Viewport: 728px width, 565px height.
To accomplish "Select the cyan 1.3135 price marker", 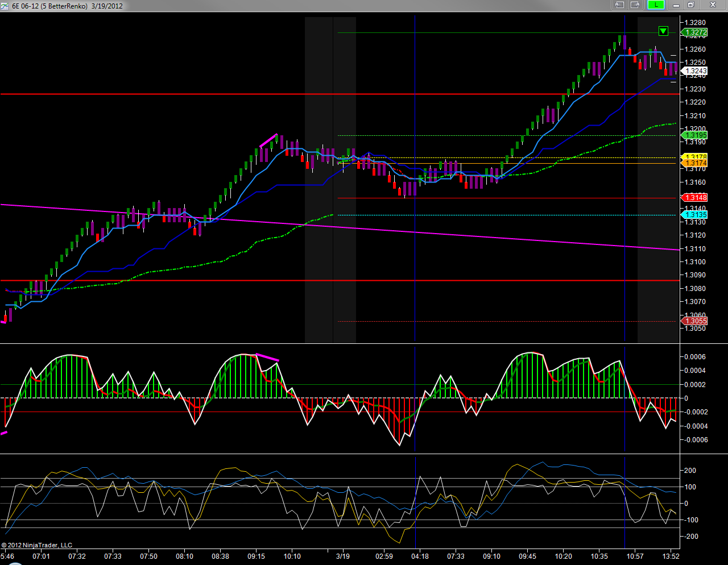I will [694, 215].
